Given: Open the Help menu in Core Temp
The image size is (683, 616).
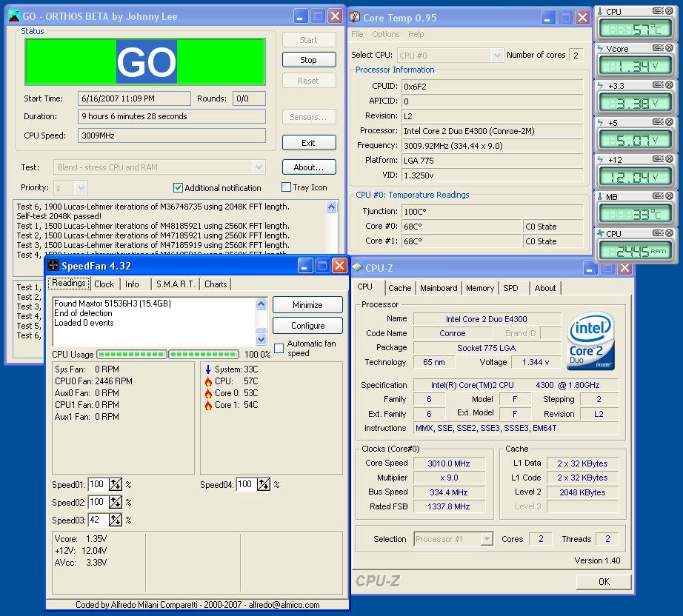Looking at the screenshot, I should 416,34.
